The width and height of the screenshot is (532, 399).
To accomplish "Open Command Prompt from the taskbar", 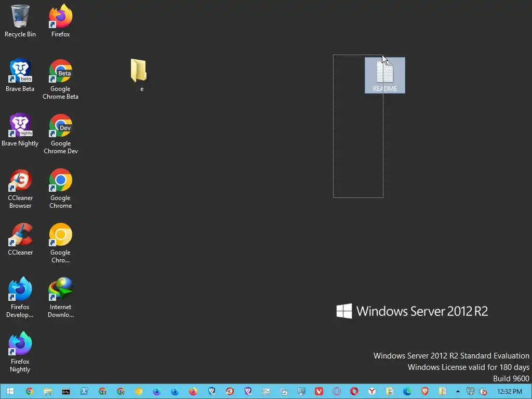I will point(66,391).
